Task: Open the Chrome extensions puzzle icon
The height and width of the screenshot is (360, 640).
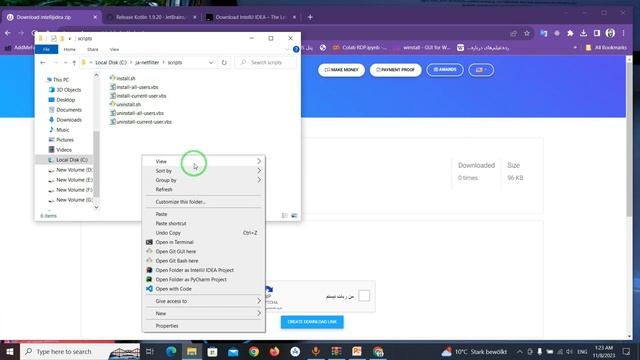Action: tap(570, 33)
